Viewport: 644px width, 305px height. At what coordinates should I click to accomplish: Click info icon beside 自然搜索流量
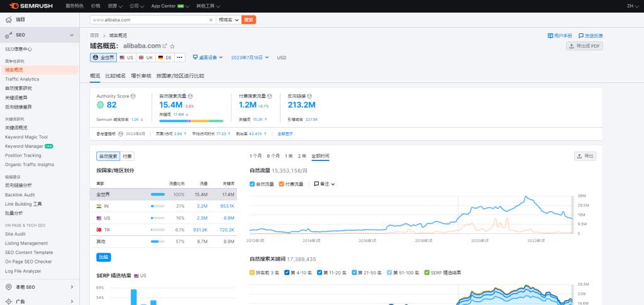pos(190,96)
